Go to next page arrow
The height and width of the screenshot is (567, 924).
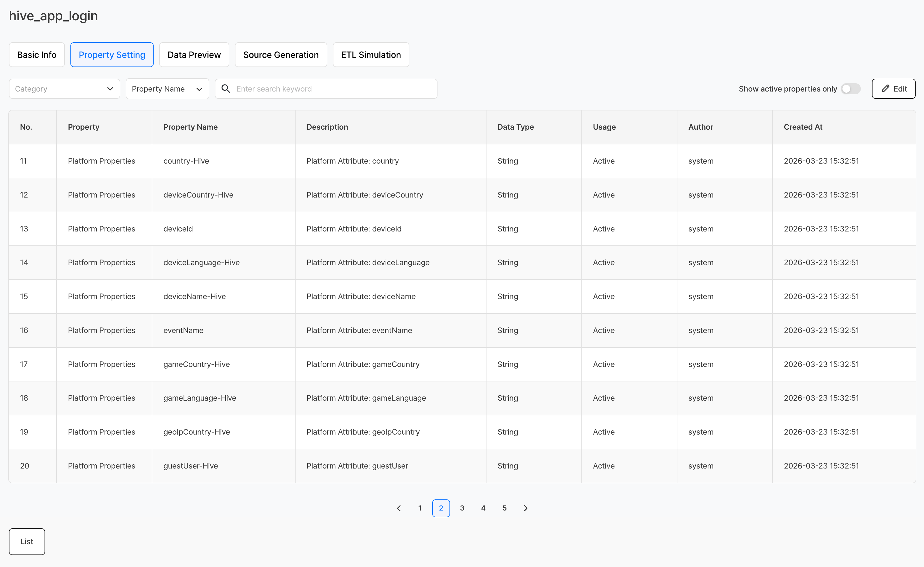click(525, 508)
